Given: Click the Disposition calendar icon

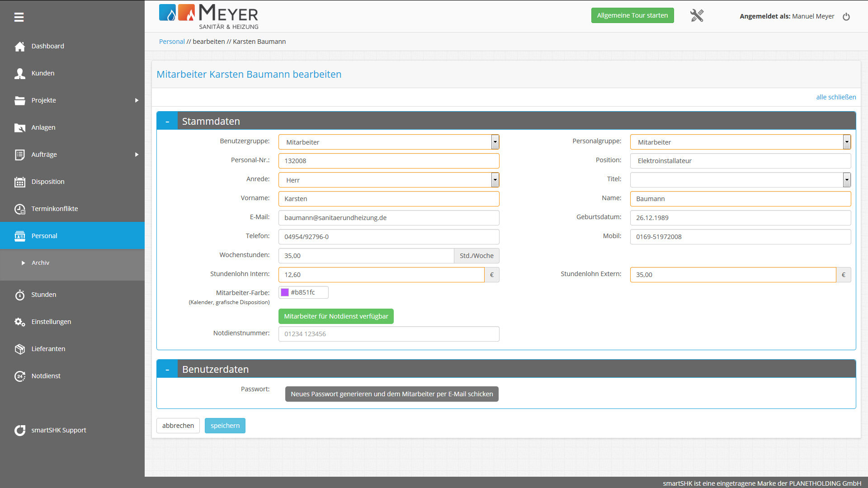Looking at the screenshot, I should pyautogui.click(x=19, y=182).
